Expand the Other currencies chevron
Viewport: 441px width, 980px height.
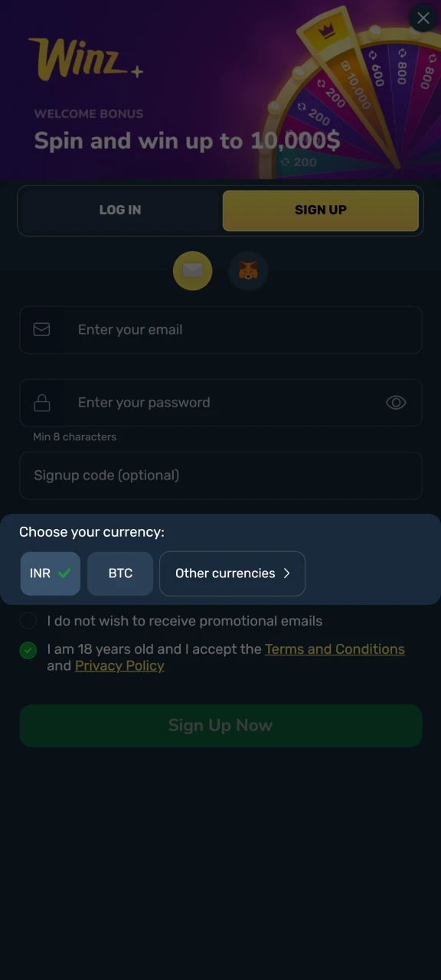coord(286,573)
